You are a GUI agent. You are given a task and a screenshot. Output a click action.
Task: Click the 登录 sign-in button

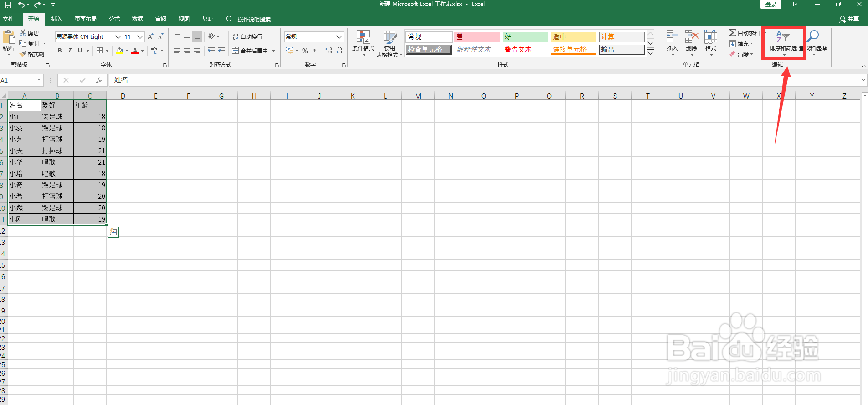(771, 5)
